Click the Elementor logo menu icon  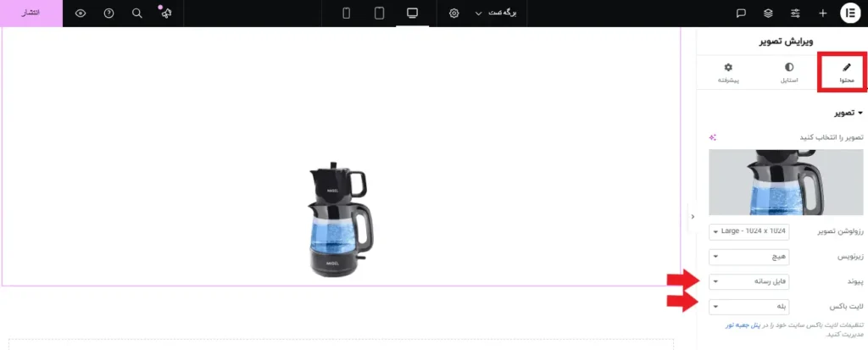tap(850, 14)
